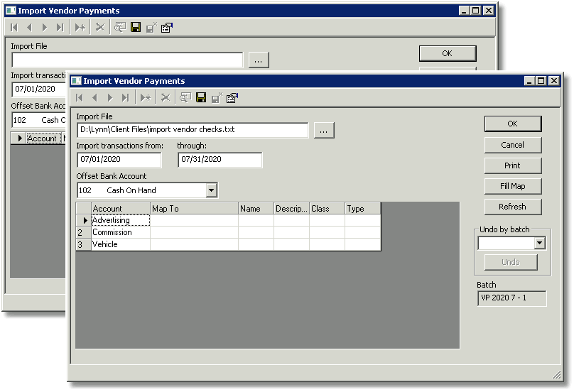Click delete record icon in front toolbar
574x392 pixels.
tap(166, 98)
